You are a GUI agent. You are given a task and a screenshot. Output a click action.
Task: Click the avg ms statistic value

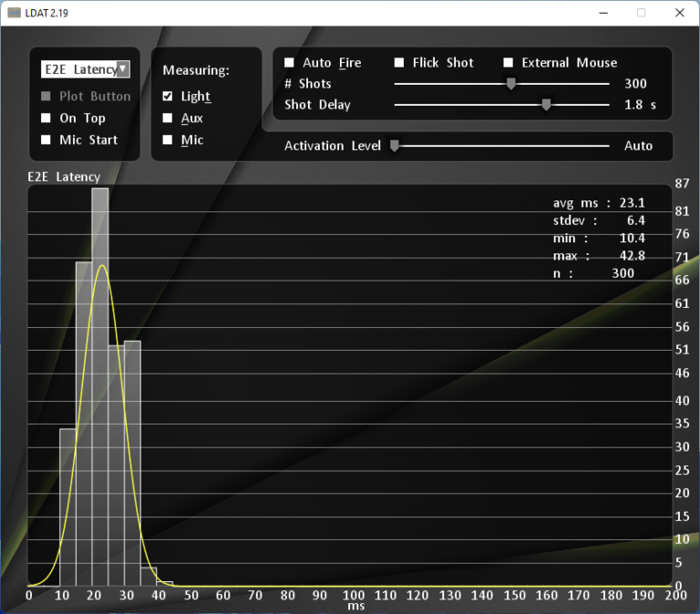pos(632,203)
